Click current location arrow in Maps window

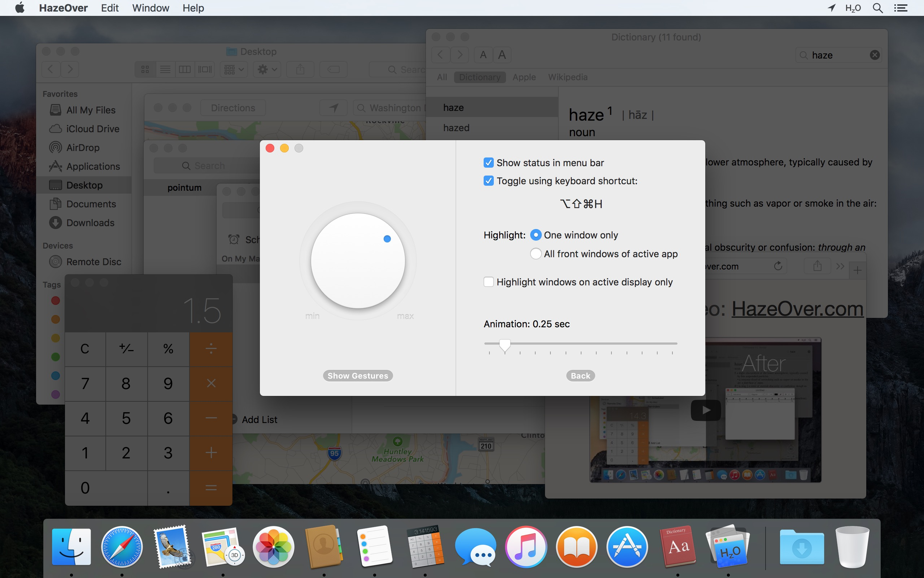coord(334,108)
